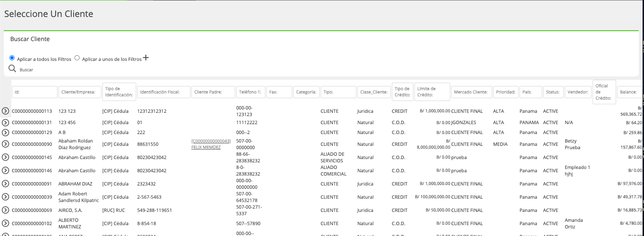Select row arrow for C00000000000131
644x236 pixels.
pos(5,122)
